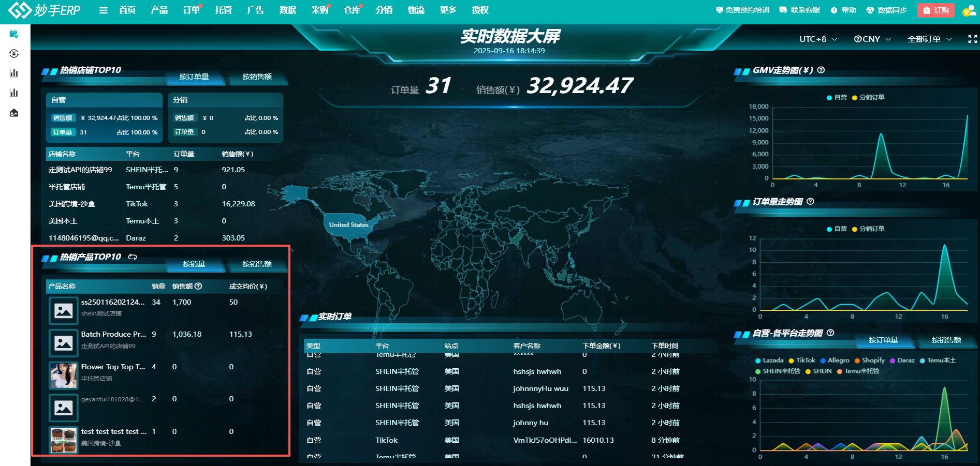Toggle the Lazada series in the platform legend

(769, 360)
